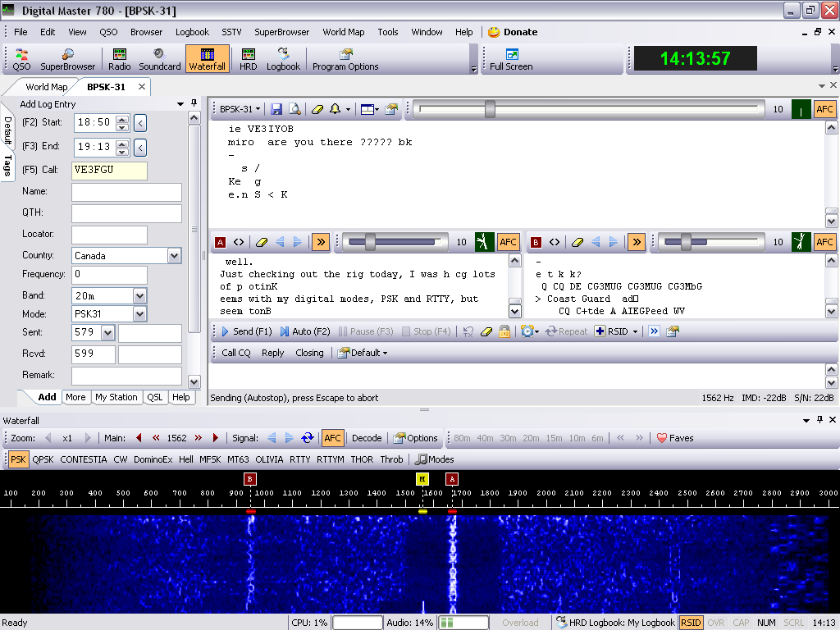Toggle the Waterfall toolbar button
Image resolution: width=840 pixels, height=630 pixels.
coord(208,59)
